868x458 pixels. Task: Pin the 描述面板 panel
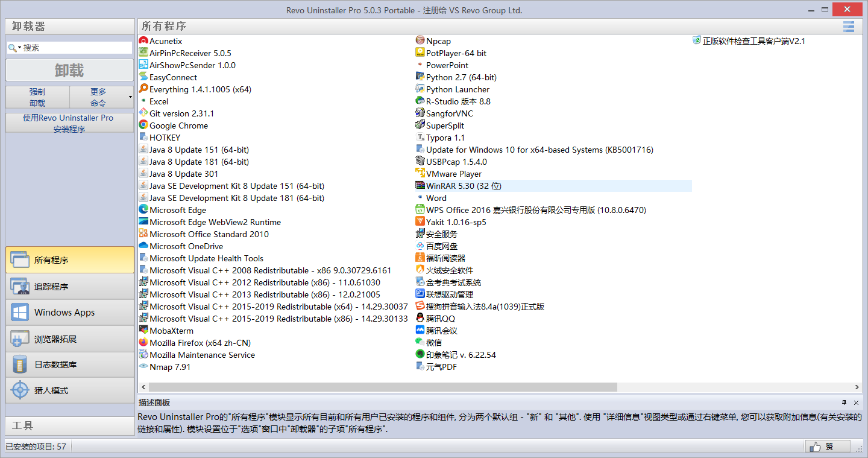(844, 402)
